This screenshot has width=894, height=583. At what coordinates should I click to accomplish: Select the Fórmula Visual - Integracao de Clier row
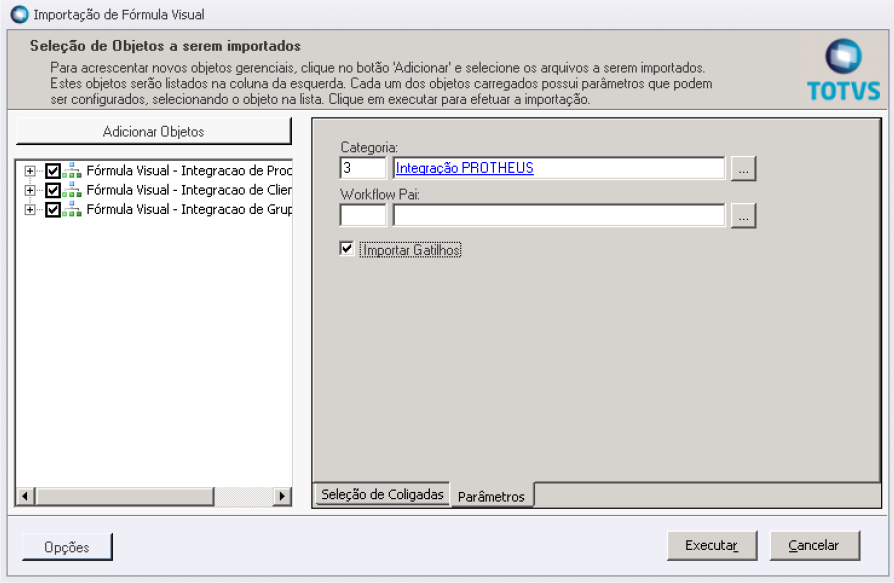point(189,190)
